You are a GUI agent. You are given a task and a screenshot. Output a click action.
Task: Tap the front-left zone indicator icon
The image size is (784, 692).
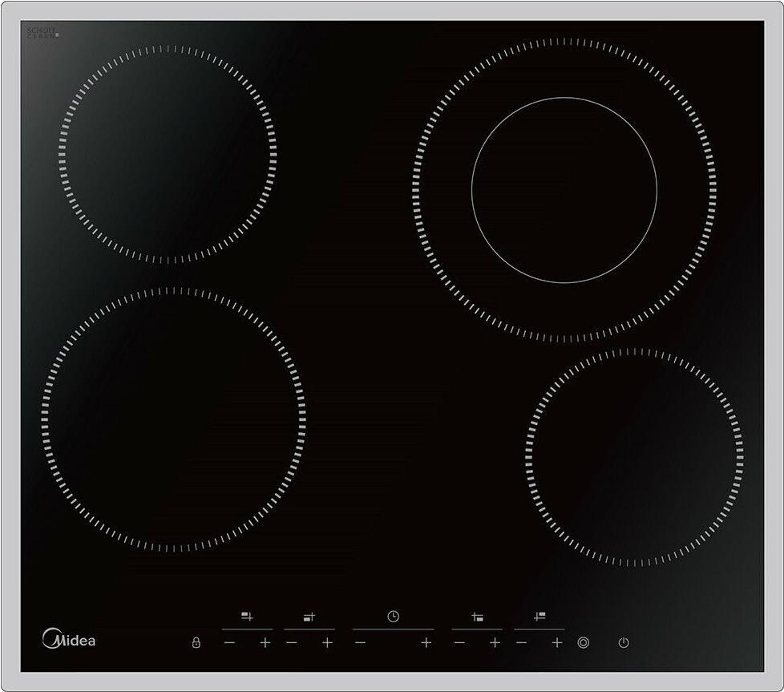[x=309, y=617]
